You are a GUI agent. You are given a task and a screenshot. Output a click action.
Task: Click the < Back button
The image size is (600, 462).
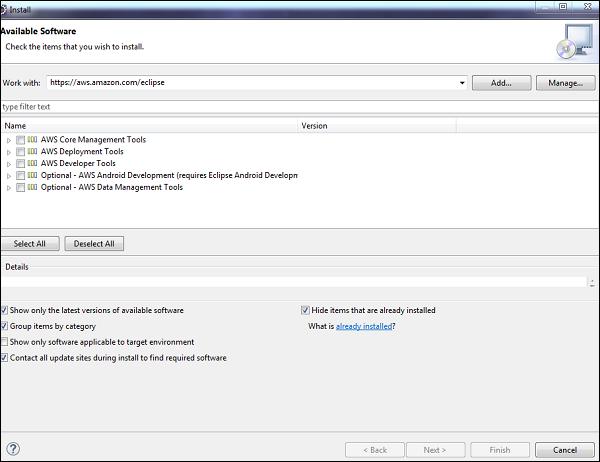(x=375, y=450)
